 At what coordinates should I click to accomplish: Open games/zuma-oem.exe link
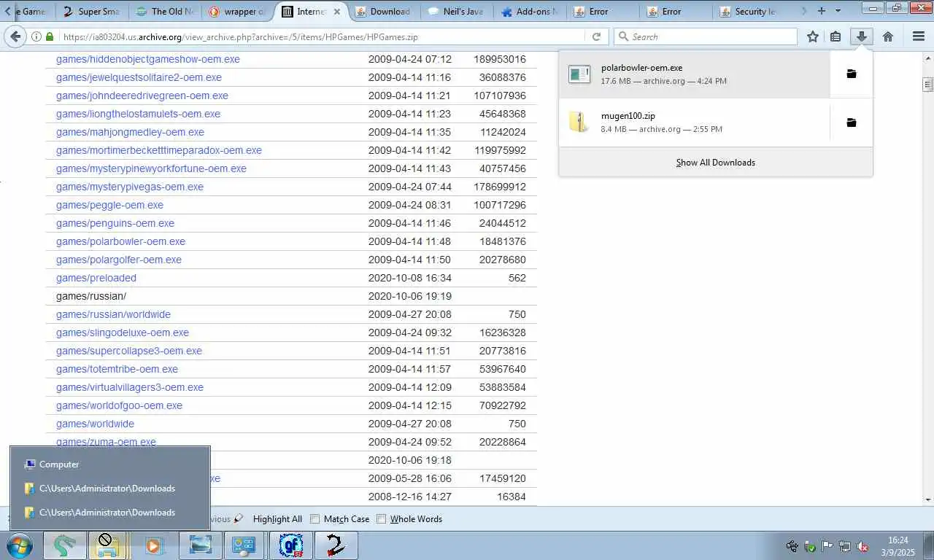[x=106, y=442]
